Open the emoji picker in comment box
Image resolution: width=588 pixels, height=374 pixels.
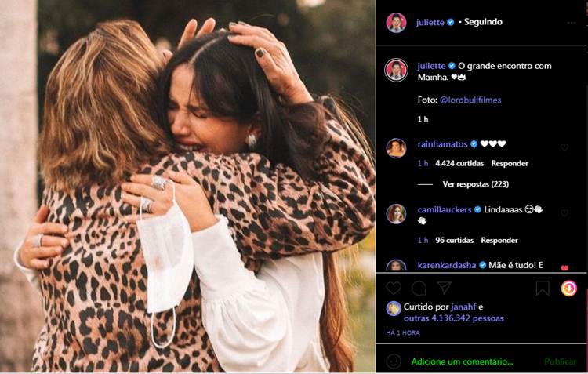tap(394, 361)
